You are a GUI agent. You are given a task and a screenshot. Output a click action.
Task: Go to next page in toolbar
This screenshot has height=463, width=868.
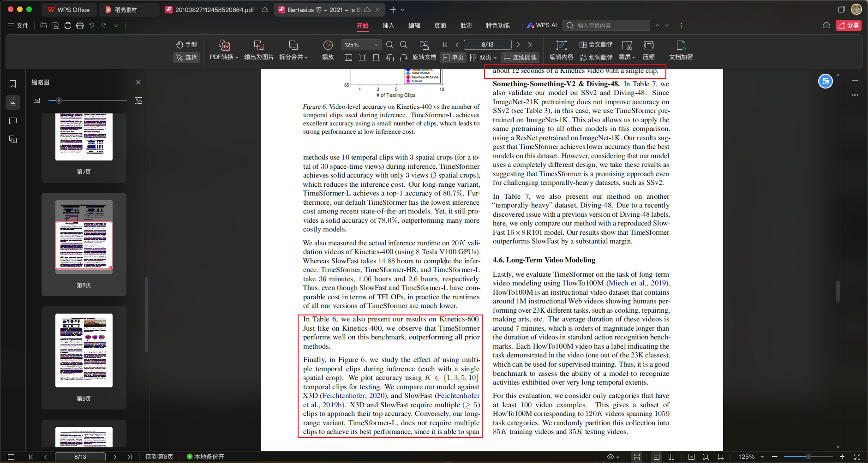click(518, 45)
